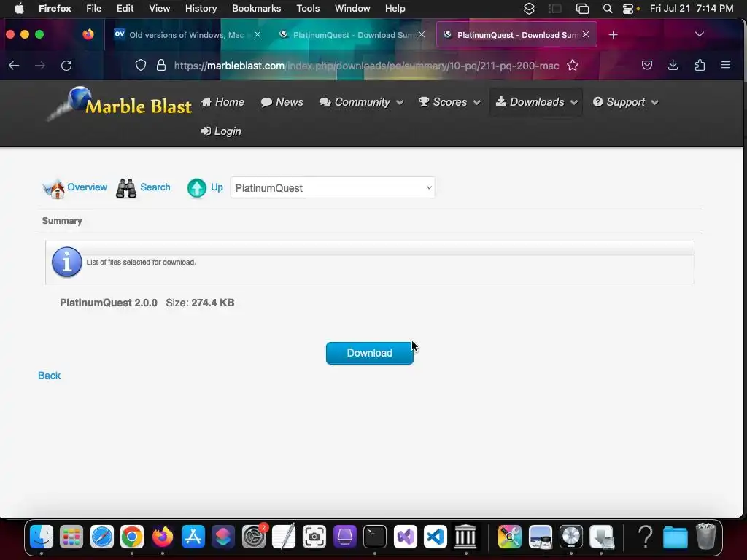747x560 pixels.
Task: Go to the Home nav item
Action: coord(222,102)
